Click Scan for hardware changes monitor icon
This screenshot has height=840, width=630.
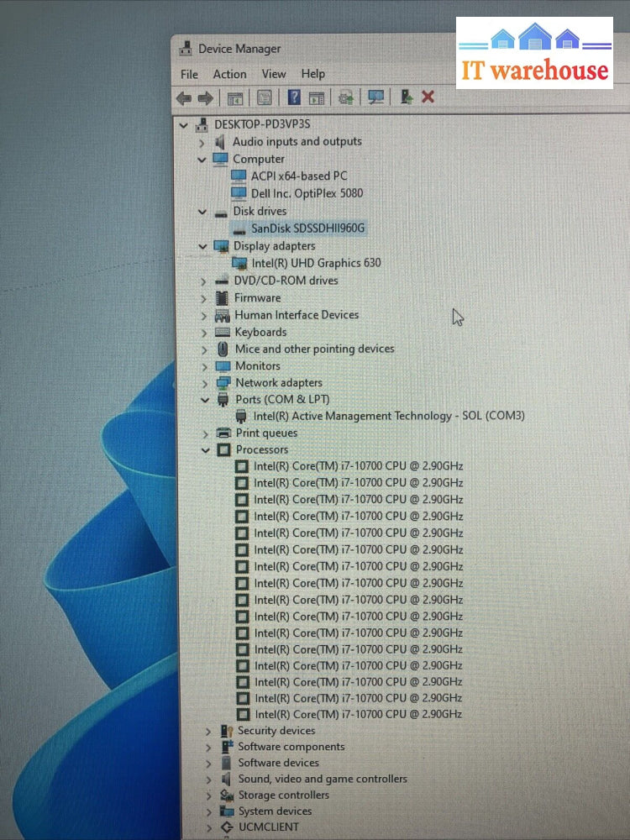pyautogui.click(x=375, y=97)
